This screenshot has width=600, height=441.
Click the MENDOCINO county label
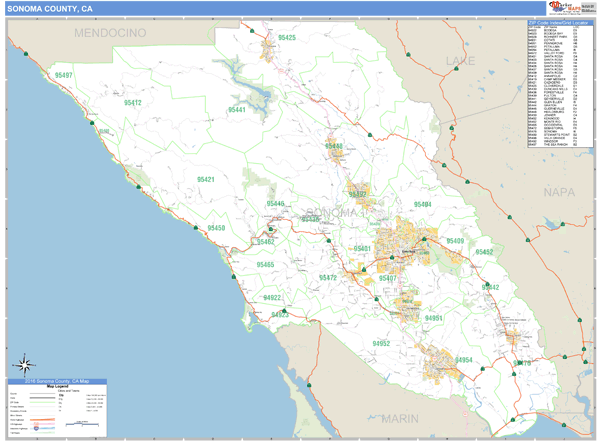pos(110,33)
